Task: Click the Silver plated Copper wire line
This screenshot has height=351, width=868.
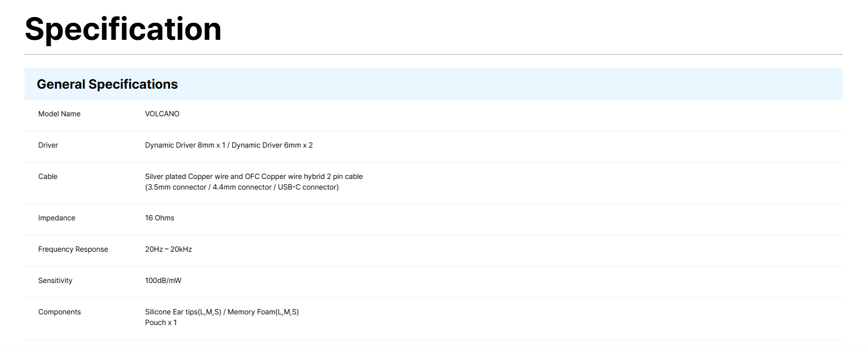Action: point(254,176)
